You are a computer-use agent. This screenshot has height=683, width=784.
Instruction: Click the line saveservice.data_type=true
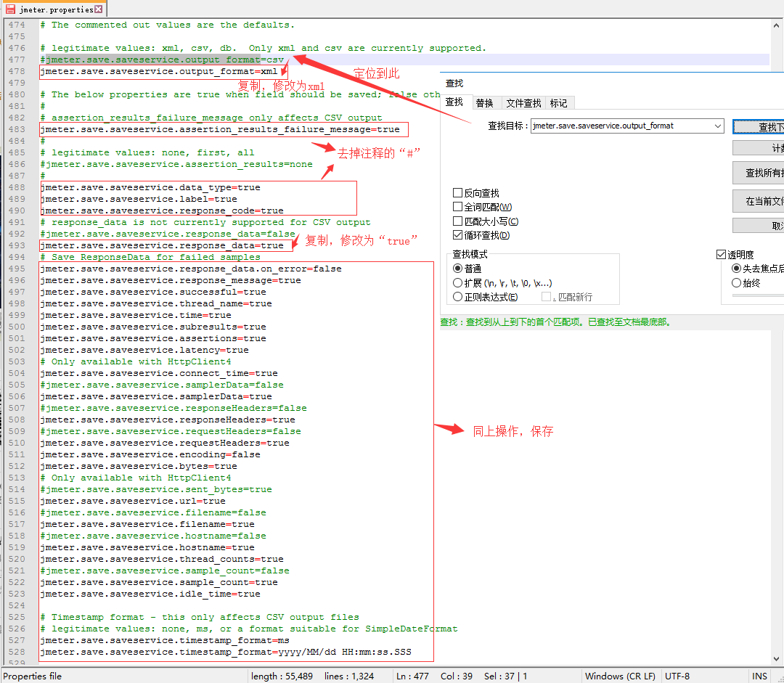(150, 187)
